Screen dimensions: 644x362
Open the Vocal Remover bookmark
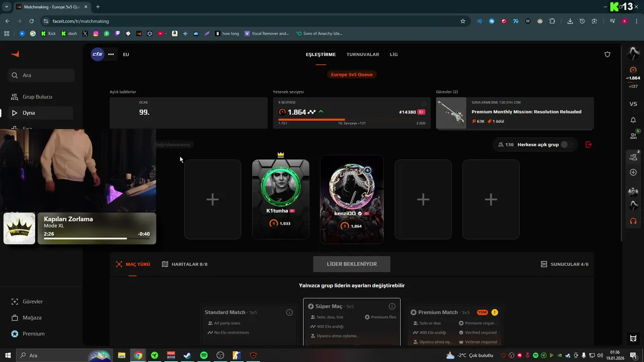point(267,34)
